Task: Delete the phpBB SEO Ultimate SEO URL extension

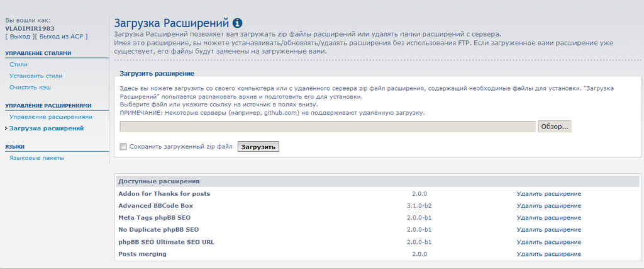Action: coord(548,242)
